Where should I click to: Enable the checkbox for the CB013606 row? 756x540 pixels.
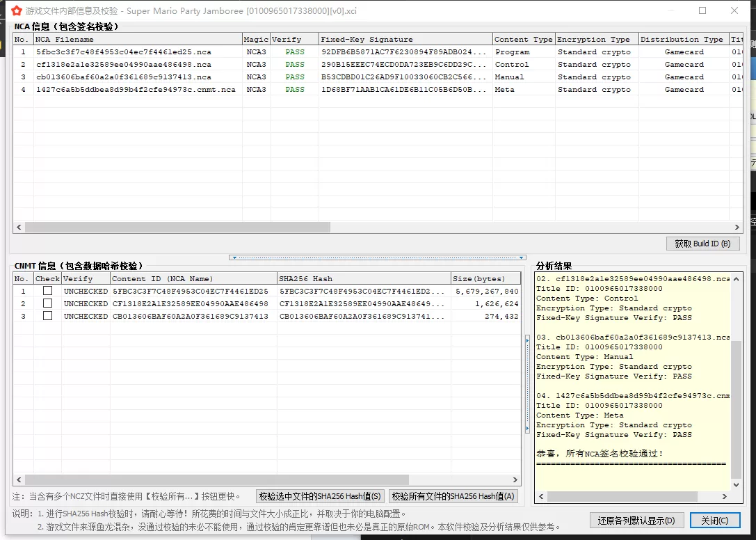(x=47, y=316)
